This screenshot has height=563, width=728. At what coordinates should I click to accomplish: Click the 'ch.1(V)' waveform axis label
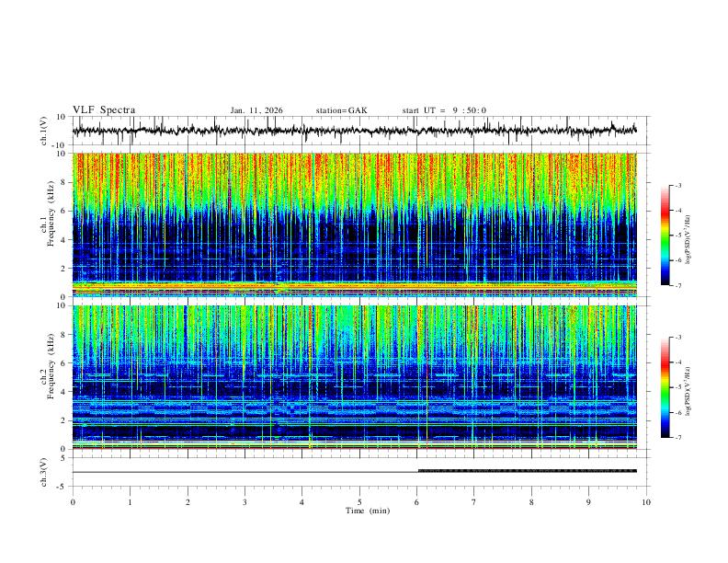[44, 131]
